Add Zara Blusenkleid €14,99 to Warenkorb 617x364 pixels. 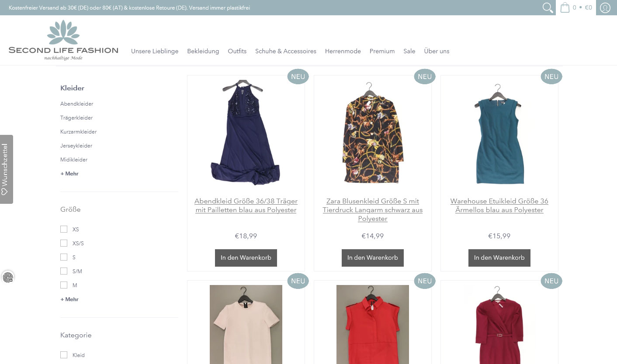click(373, 258)
